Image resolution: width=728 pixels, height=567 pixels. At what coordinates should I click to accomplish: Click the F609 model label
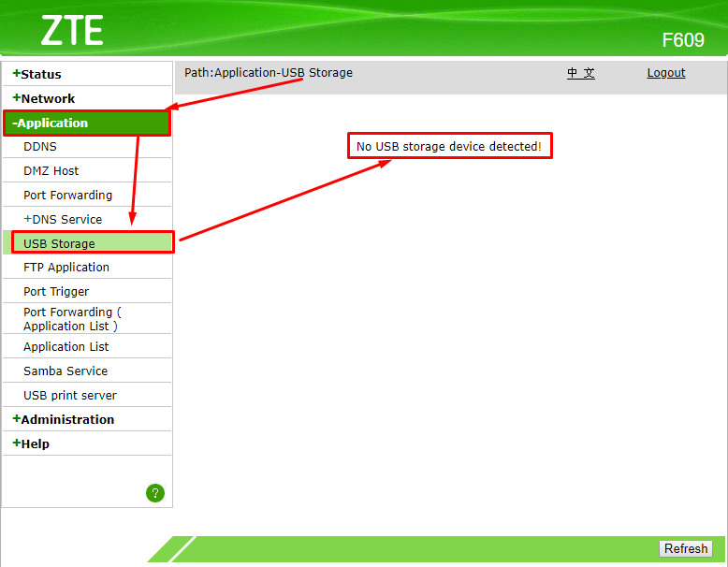[x=683, y=40]
